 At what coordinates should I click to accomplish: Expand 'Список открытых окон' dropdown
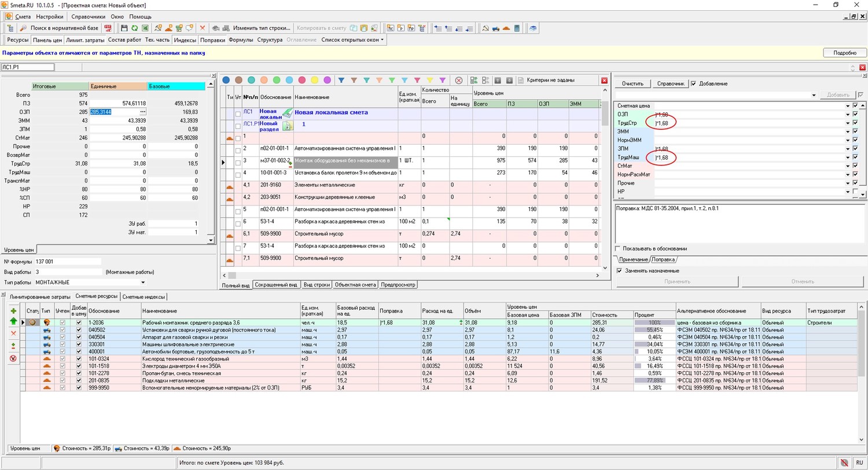tap(353, 40)
